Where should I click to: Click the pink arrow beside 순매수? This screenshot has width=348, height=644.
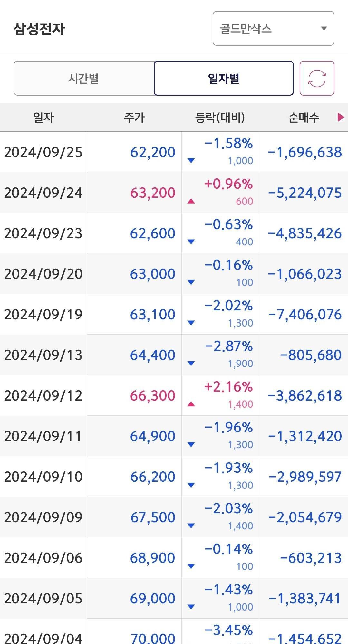[x=340, y=117]
